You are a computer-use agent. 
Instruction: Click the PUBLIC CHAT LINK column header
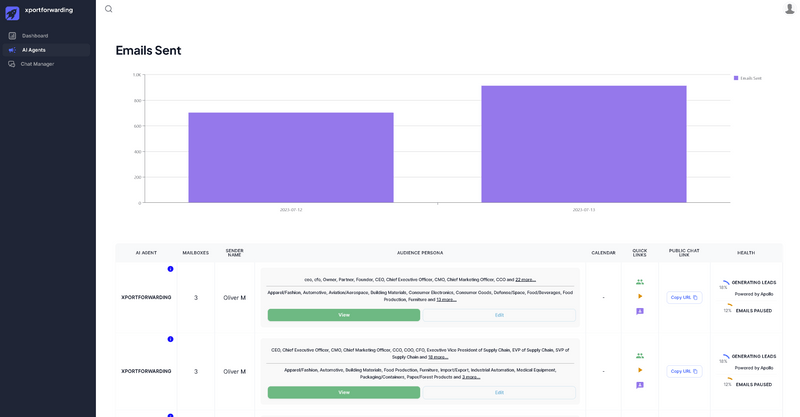click(x=684, y=253)
